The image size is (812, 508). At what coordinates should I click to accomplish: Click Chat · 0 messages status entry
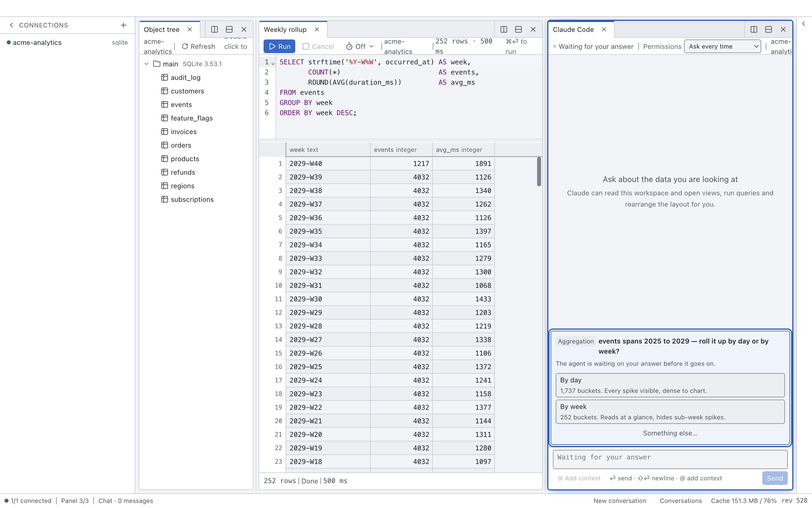[125, 501]
